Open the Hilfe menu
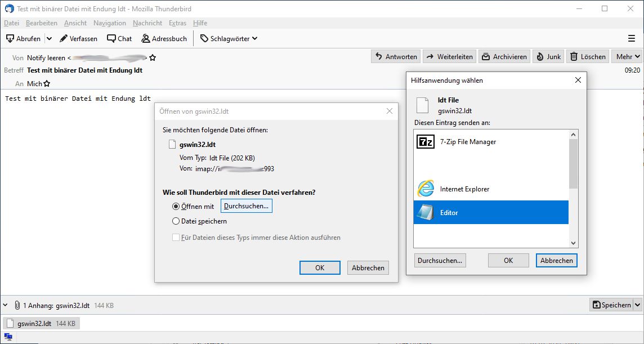 [200, 23]
